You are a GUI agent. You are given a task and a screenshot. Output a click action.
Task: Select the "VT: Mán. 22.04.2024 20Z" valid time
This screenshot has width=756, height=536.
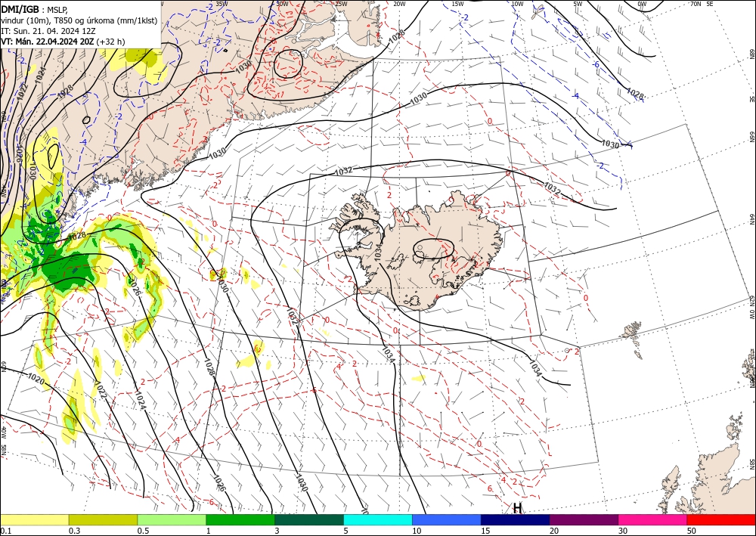(x=48, y=42)
